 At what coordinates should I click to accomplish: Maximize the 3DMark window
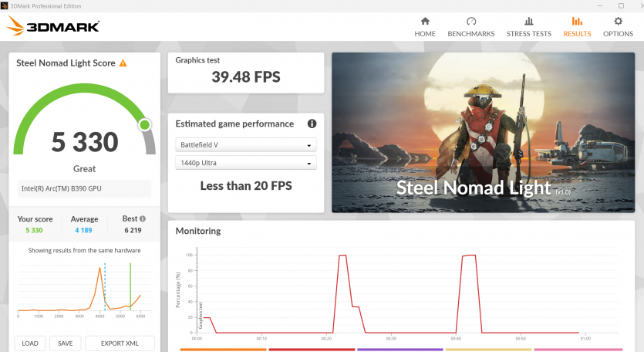click(x=621, y=5)
